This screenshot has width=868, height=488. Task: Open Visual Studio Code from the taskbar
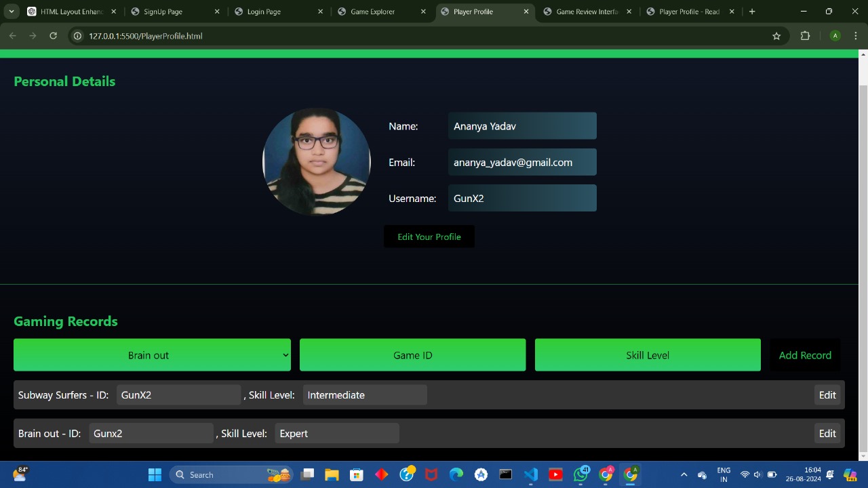[531, 474]
